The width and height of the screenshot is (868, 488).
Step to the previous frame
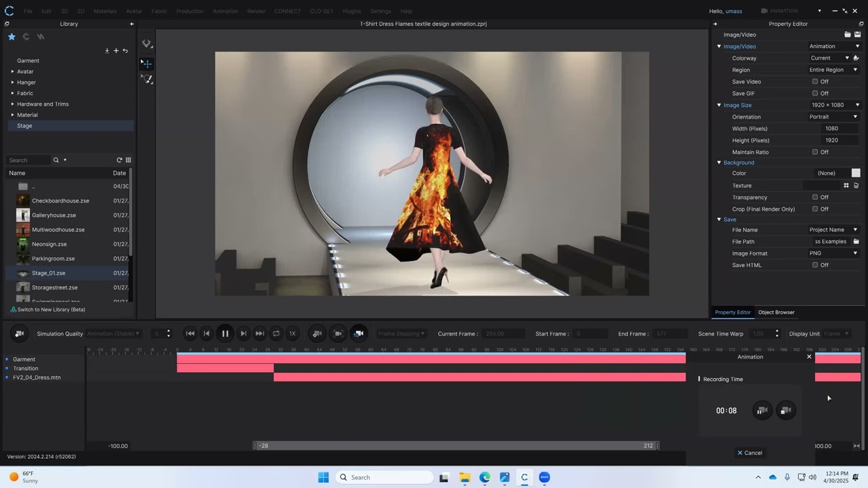[x=207, y=333]
